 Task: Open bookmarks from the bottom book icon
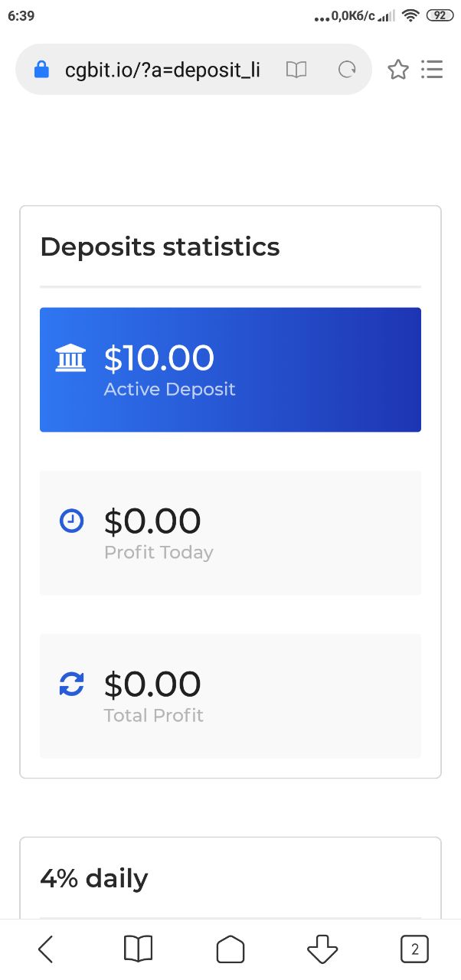click(139, 949)
